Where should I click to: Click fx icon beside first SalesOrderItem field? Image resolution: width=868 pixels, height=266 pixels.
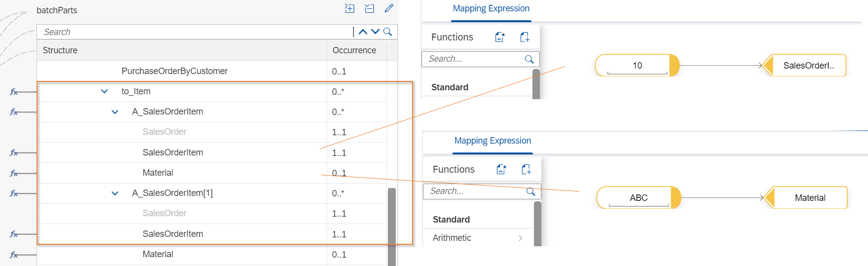pos(14,153)
